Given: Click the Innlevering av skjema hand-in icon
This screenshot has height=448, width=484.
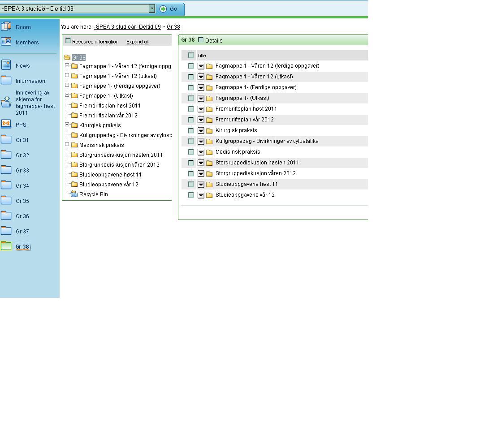Looking at the screenshot, I should [6, 102].
